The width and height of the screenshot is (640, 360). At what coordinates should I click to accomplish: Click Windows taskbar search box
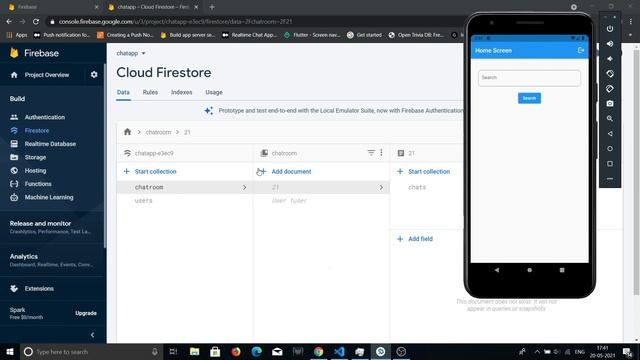tap(91, 351)
